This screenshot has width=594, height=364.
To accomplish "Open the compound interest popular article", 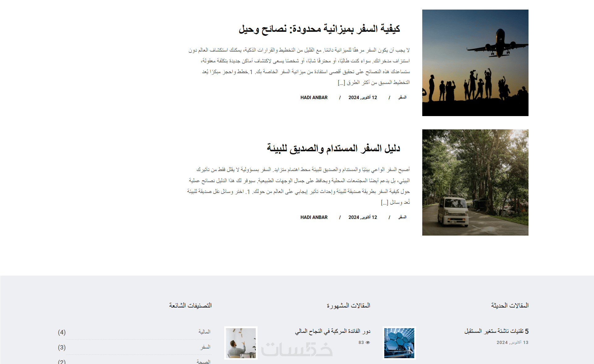I will coord(332,331).
